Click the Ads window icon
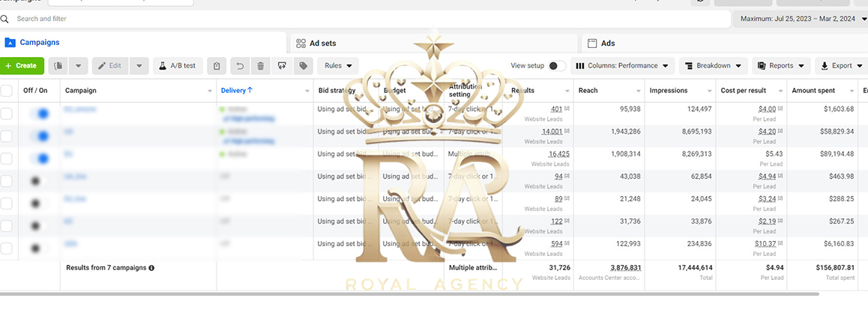The image size is (868, 328). click(592, 44)
